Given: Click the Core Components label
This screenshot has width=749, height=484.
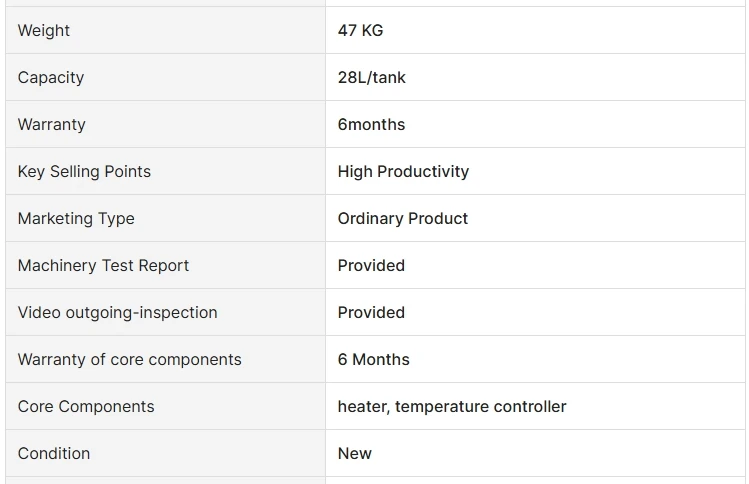Looking at the screenshot, I should pos(86,406).
